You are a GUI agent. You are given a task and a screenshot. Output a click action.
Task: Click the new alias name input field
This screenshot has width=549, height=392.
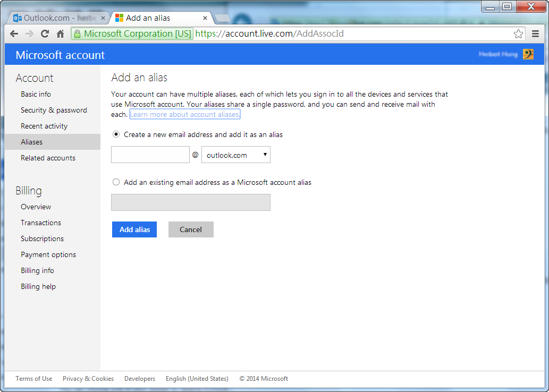(x=150, y=155)
